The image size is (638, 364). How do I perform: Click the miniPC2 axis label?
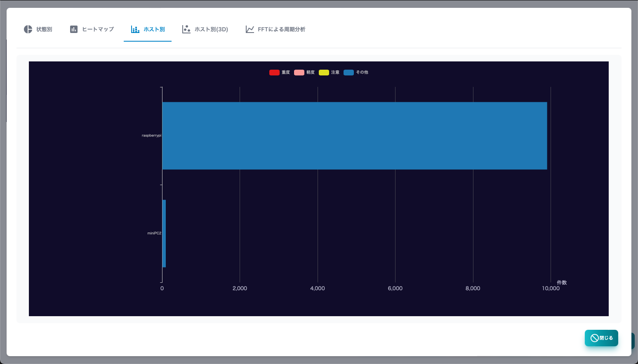tap(154, 233)
